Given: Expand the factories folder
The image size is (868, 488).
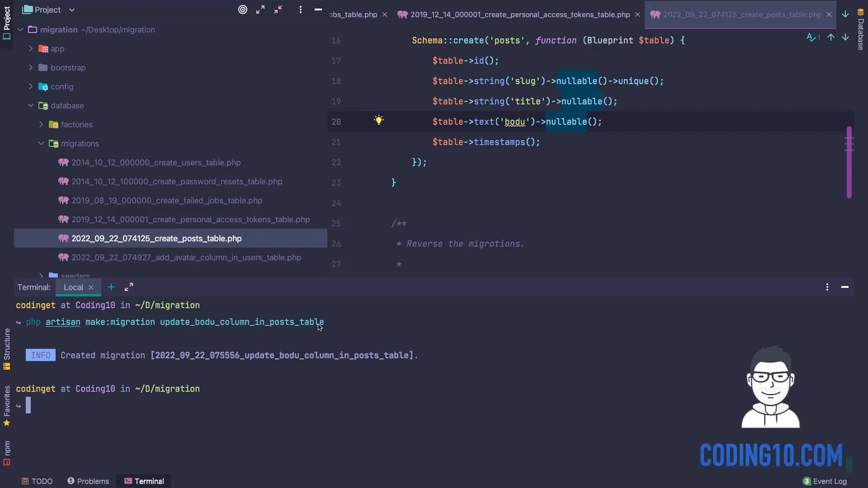Looking at the screenshot, I should click(x=41, y=124).
